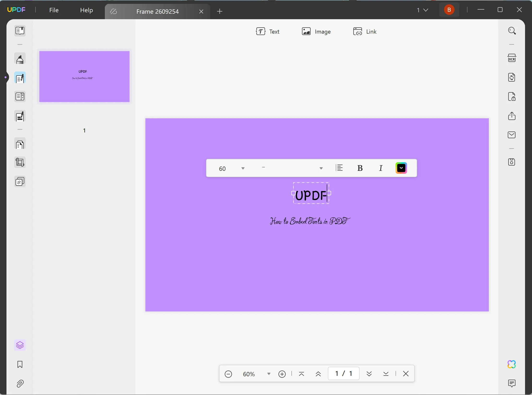
Task: Select the Convert PDF icon
Action: [512, 77]
